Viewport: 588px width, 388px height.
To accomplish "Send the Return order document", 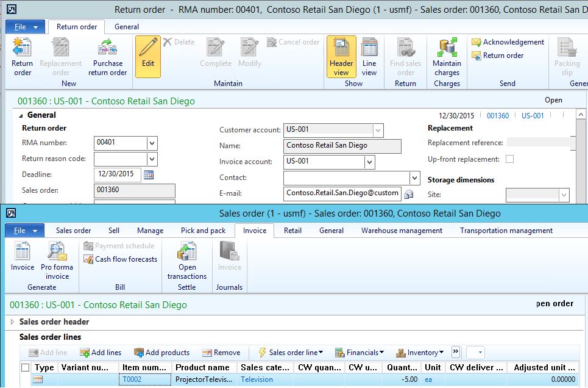I will [498, 56].
